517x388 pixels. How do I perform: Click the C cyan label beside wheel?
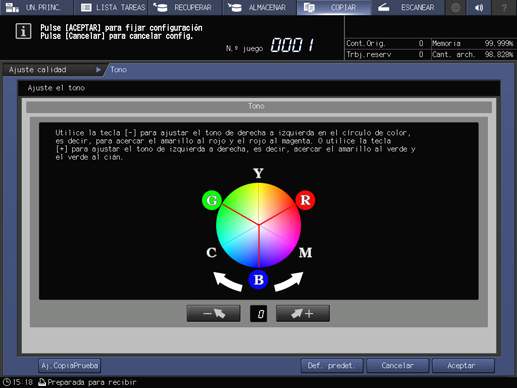[x=211, y=253]
